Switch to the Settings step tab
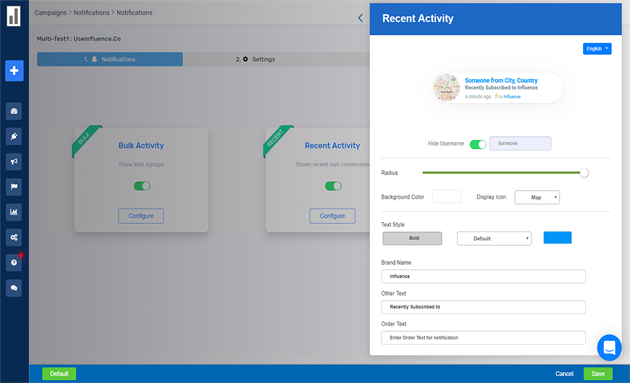630x383 pixels. click(256, 59)
